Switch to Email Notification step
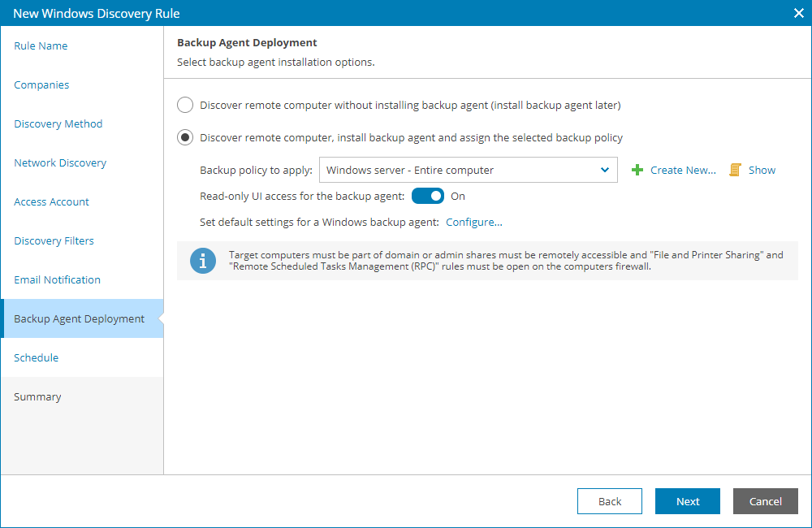812x528 pixels. tap(57, 279)
